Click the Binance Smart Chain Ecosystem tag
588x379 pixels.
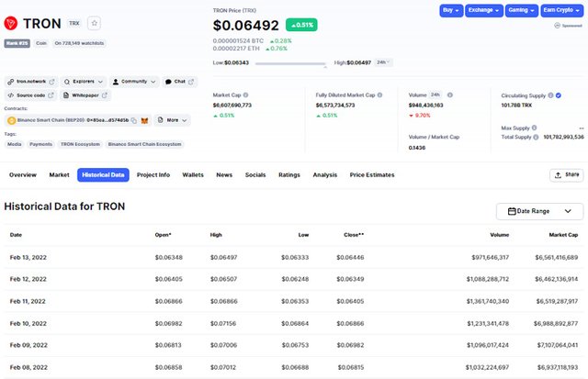tap(145, 144)
